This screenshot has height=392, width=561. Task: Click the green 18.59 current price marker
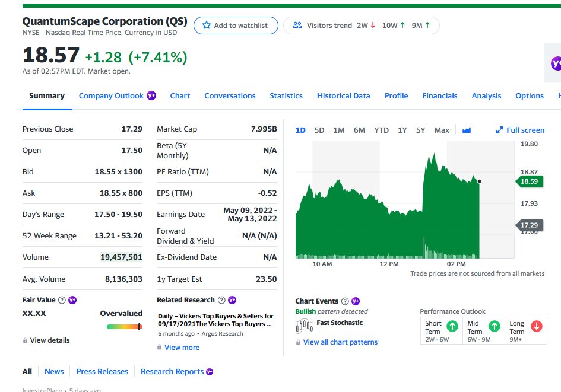point(529,181)
